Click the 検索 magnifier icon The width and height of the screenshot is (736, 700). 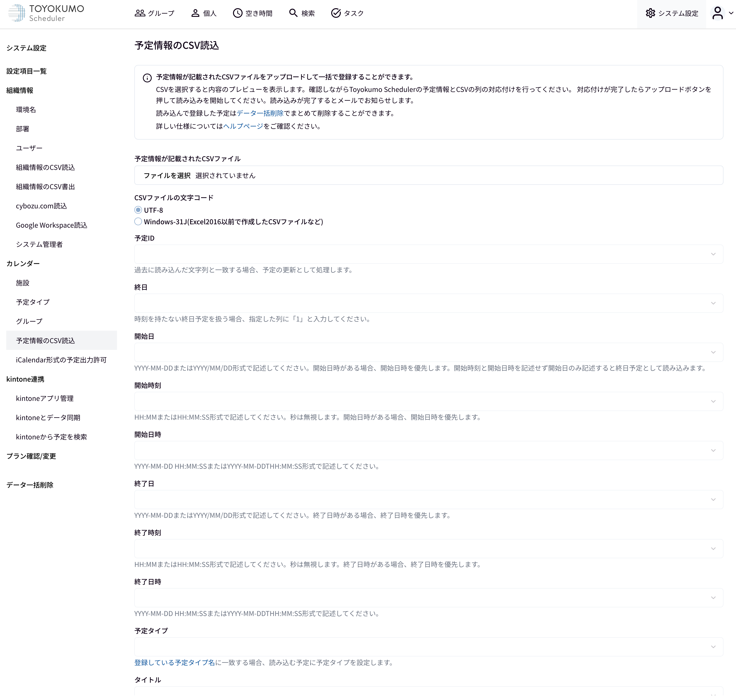click(293, 13)
